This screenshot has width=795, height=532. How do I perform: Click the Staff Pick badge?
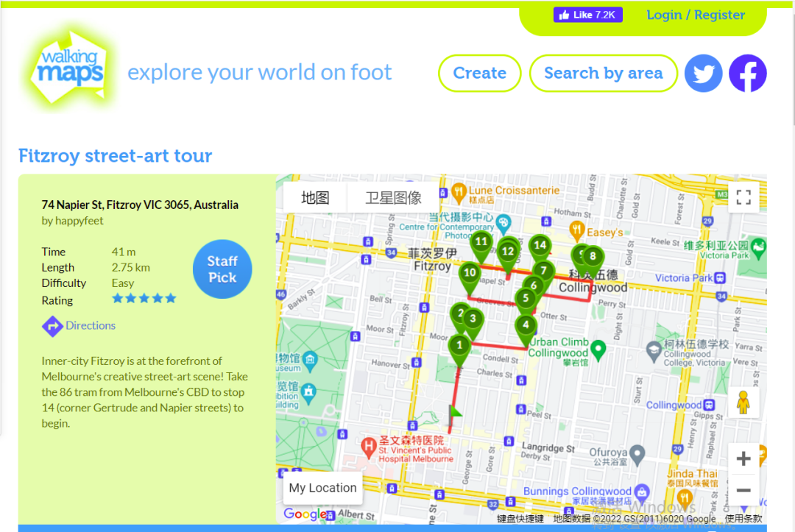[222, 269]
